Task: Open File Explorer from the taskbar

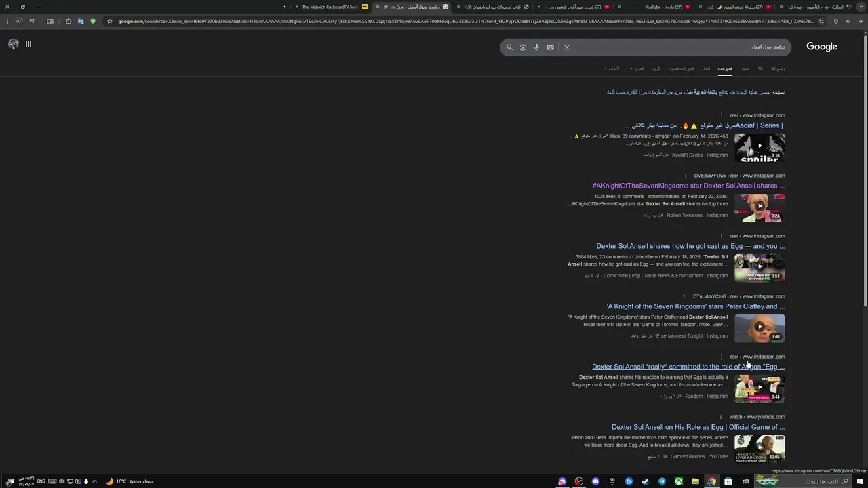Action: pos(695,481)
